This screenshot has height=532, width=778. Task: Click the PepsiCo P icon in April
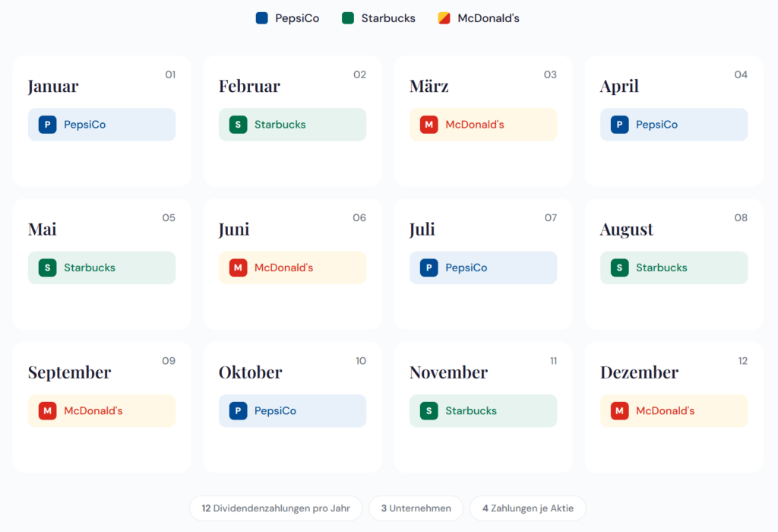pos(620,125)
